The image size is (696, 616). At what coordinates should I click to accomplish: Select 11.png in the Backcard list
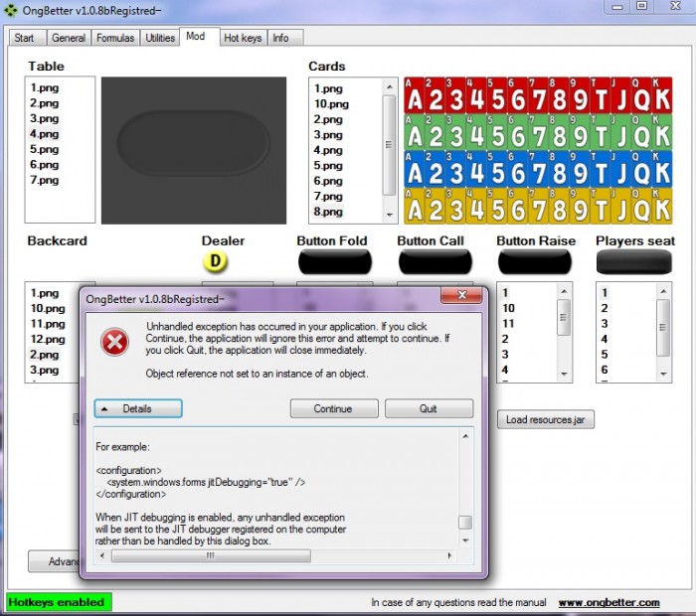(x=48, y=324)
